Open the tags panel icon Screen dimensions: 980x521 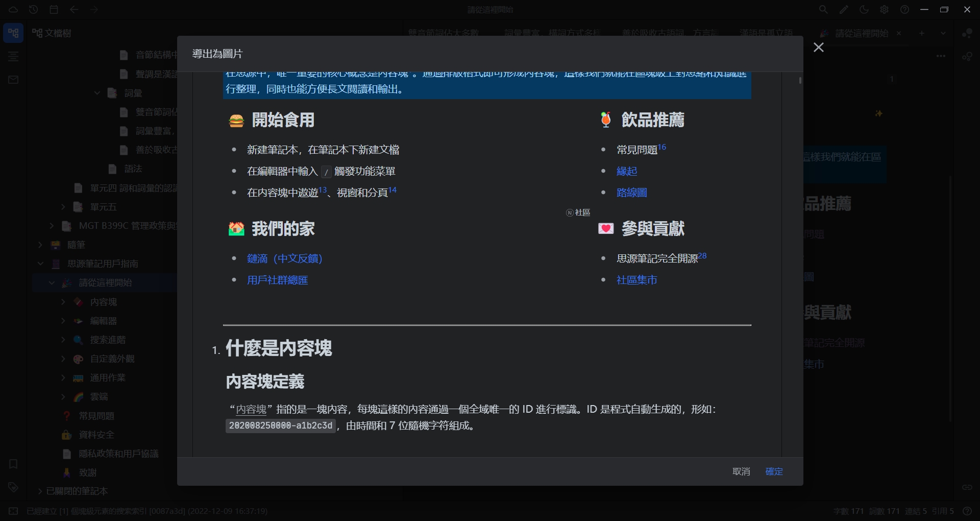[x=13, y=487]
